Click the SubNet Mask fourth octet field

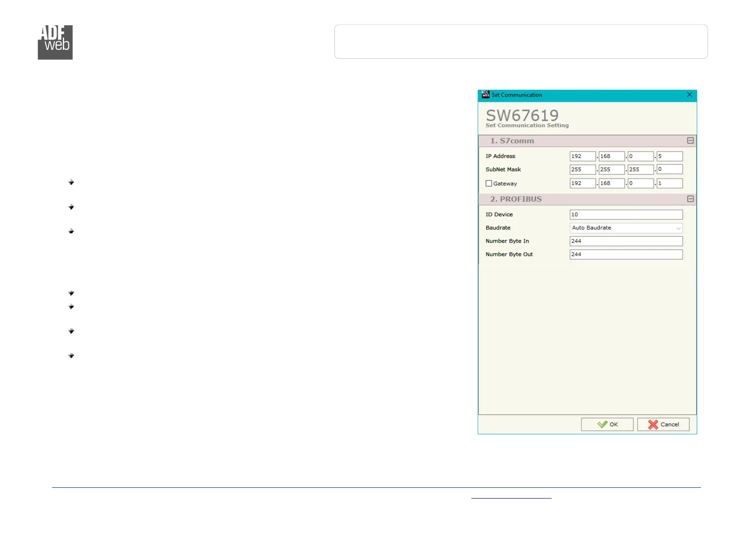670,169
